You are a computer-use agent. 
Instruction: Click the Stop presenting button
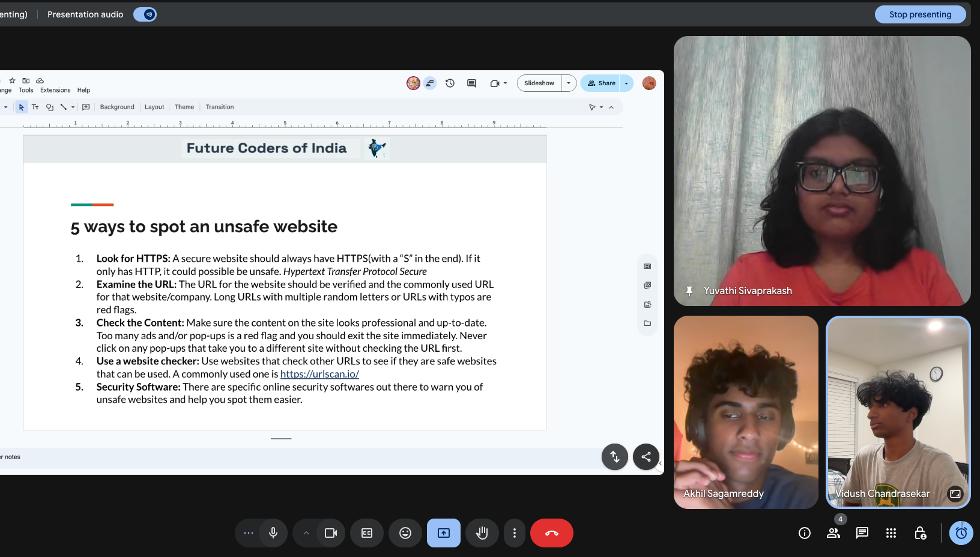919,14
